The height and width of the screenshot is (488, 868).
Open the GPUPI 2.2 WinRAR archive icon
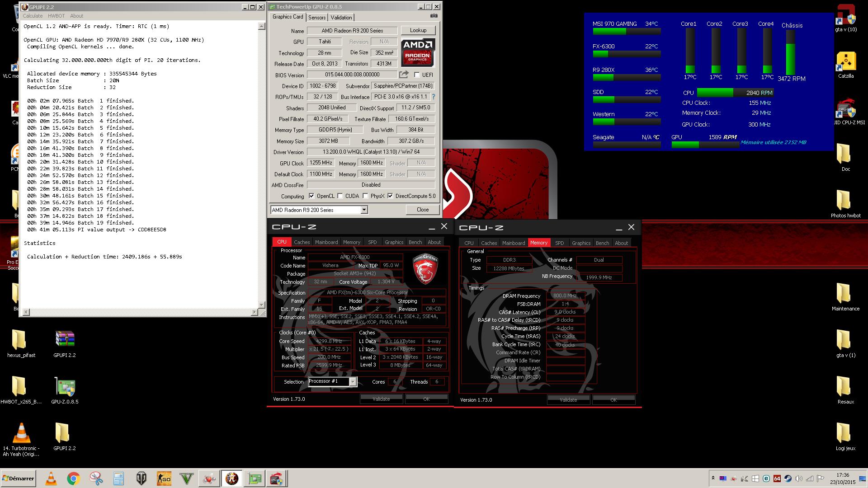pos(65,343)
